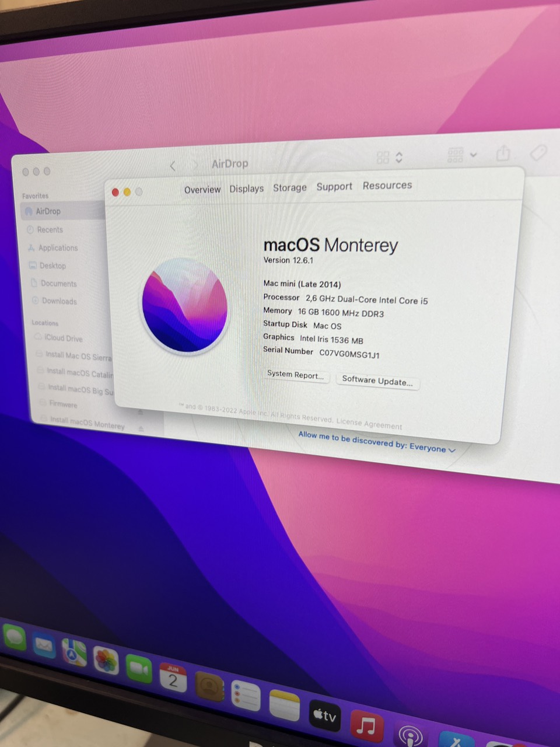Select Applications in the Finder sidebar
Screen dimensions: 560x747
tap(58, 248)
